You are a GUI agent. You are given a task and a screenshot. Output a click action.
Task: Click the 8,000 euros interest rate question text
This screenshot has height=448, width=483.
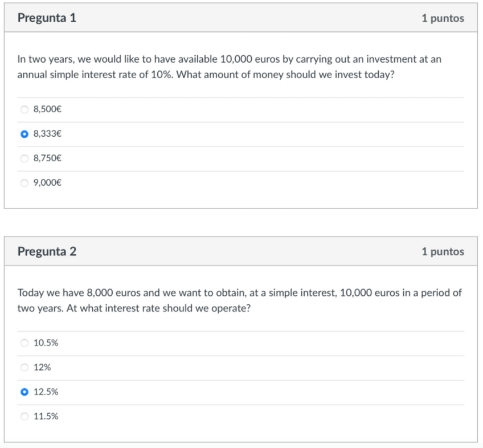pyautogui.click(x=239, y=300)
